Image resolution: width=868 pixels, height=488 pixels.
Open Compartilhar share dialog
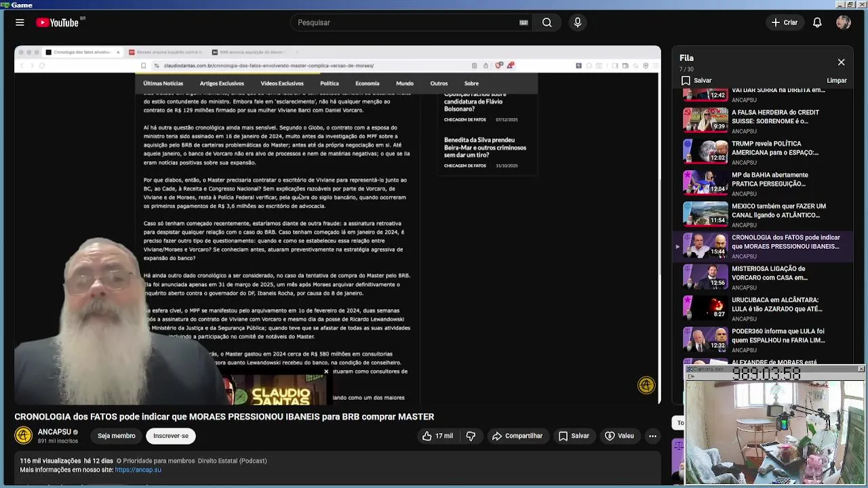point(517,436)
